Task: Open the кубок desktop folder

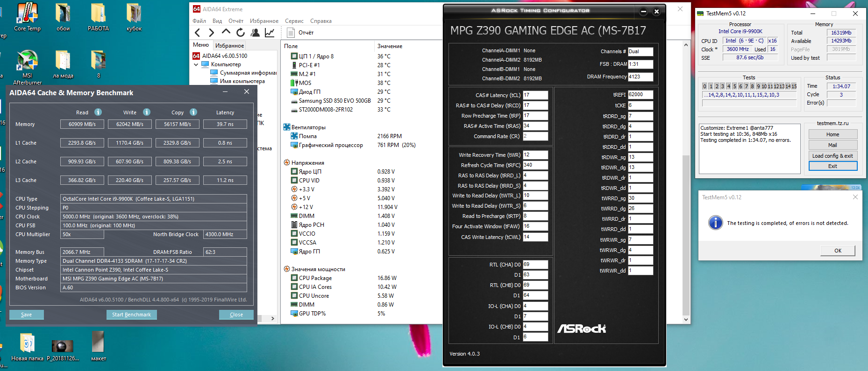Action: pos(134,17)
